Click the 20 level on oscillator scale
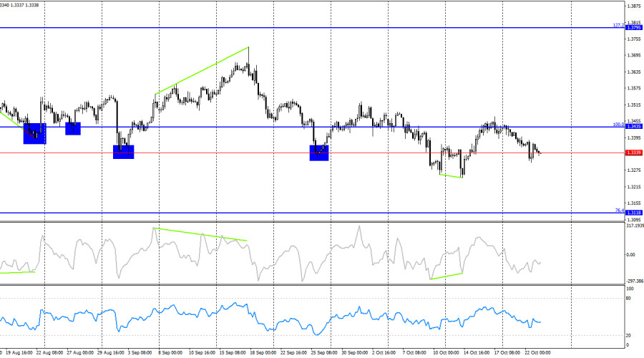The width and height of the screenshot is (644, 358). pos(628,336)
